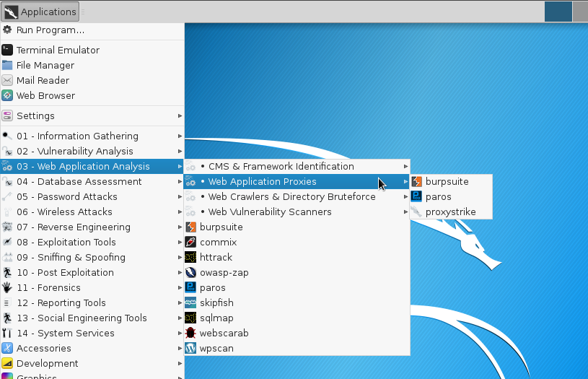The height and width of the screenshot is (379, 588).
Task: Click the webscarab bug icon
Action: click(190, 333)
